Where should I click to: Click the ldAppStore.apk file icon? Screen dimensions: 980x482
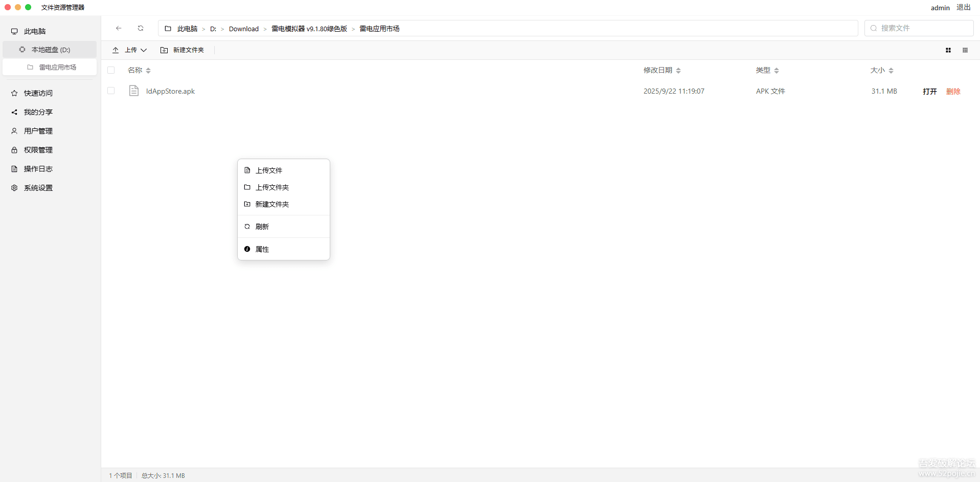[x=134, y=91]
